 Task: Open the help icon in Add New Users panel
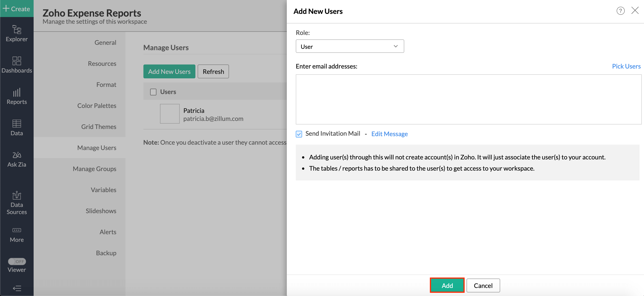pyautogui.click(x=620, y=11)
